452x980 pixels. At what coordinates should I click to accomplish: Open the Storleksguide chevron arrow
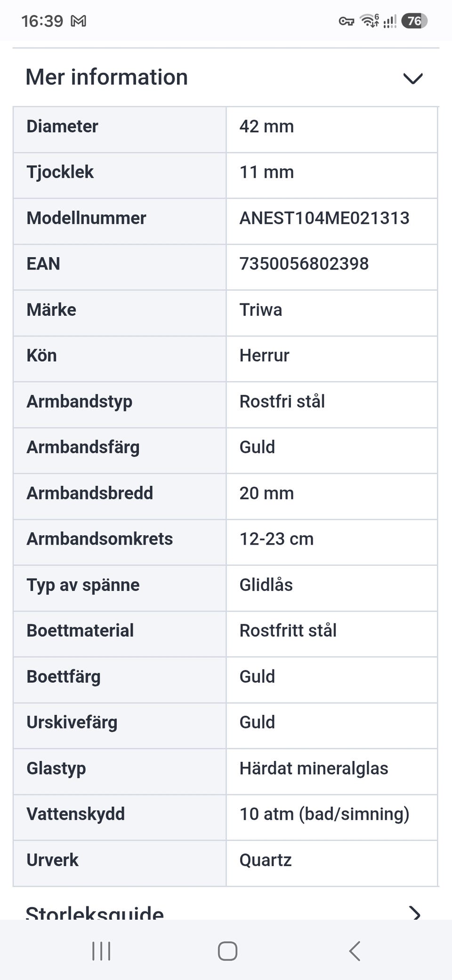pyautogui.click(x=415, y=913)
